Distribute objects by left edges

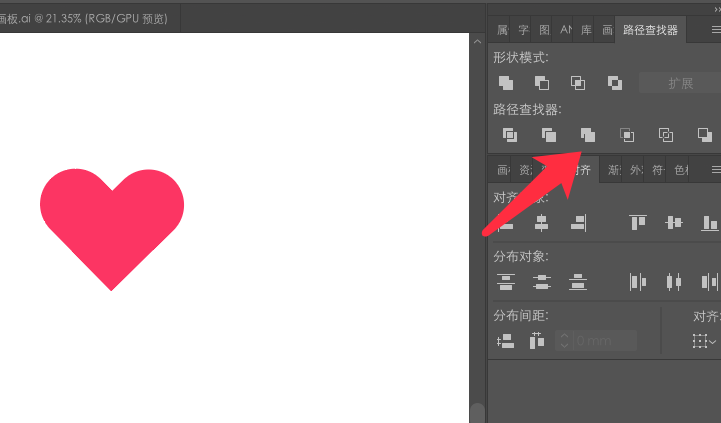click(x=638, y=282)
